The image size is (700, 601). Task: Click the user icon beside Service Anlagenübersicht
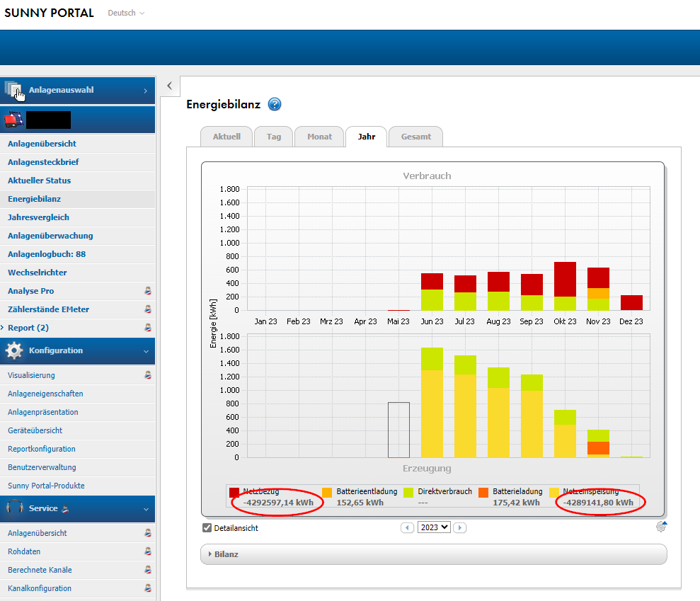148,532
